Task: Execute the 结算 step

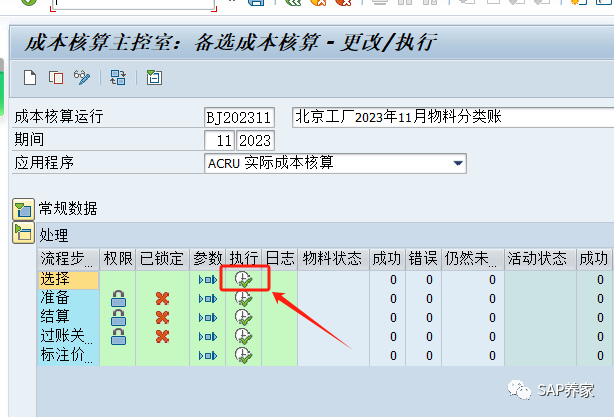Action: [x=243, y=317]
